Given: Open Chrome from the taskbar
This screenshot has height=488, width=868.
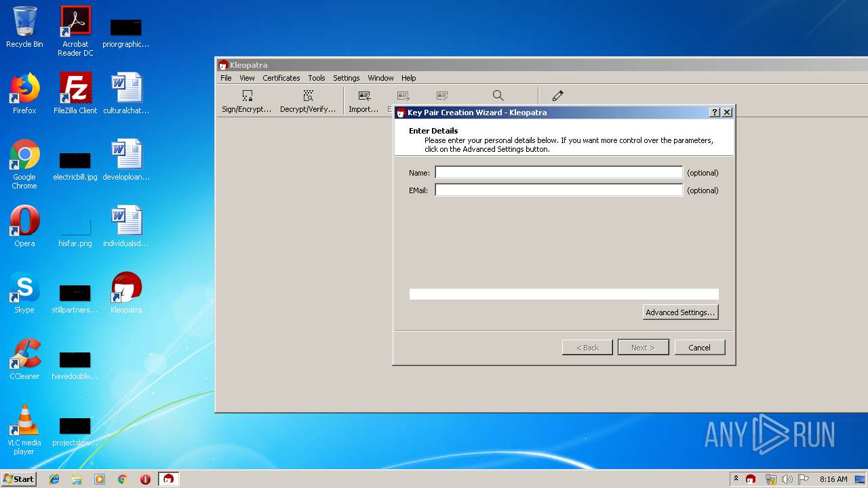Looking at the screenshot, I should [x=123, y=479].
